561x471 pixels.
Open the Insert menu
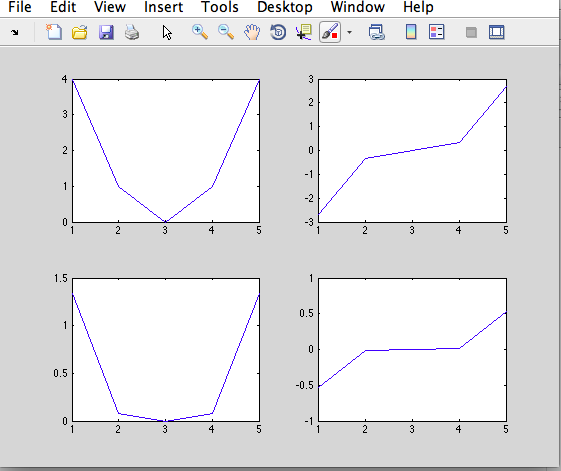tap(164, 7)
